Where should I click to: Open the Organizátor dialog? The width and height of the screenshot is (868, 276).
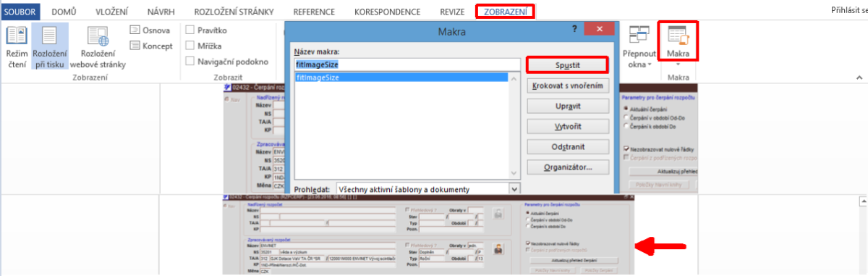point(567,167)
